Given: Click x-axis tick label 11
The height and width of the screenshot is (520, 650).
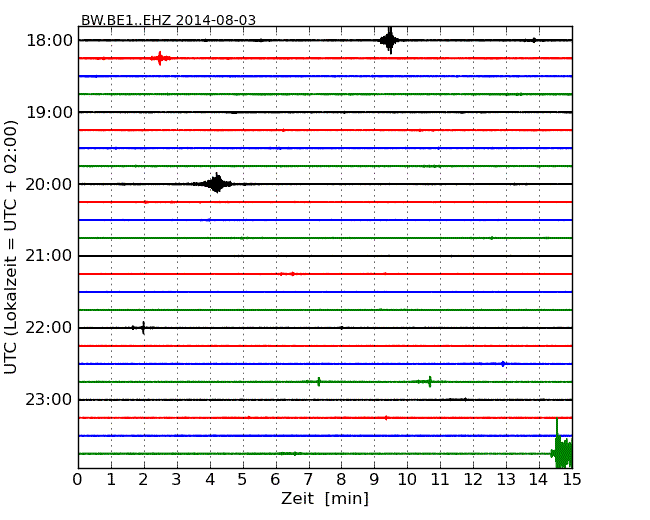Looking at the screenshot, I should tap(440, 480).
